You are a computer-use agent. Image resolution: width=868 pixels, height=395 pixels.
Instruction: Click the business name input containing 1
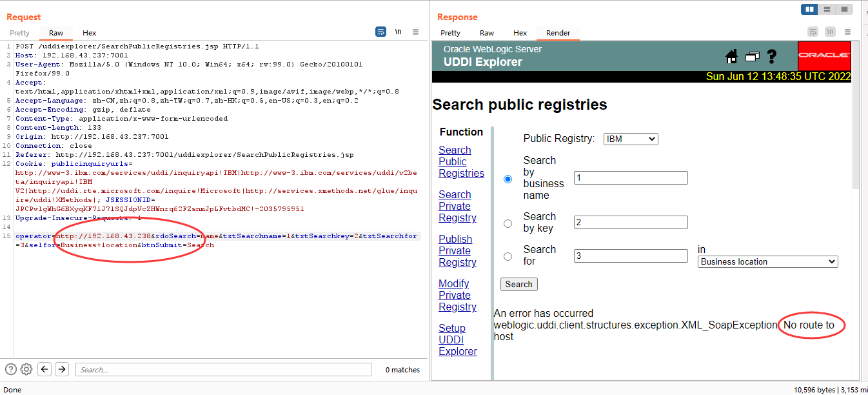coord(631,177)
